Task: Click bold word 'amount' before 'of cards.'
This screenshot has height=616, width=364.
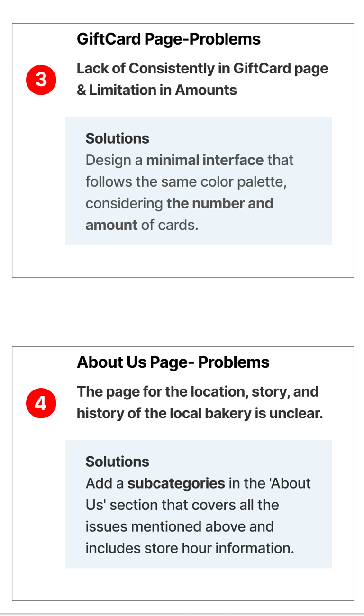Action: (x=111, y=225)
